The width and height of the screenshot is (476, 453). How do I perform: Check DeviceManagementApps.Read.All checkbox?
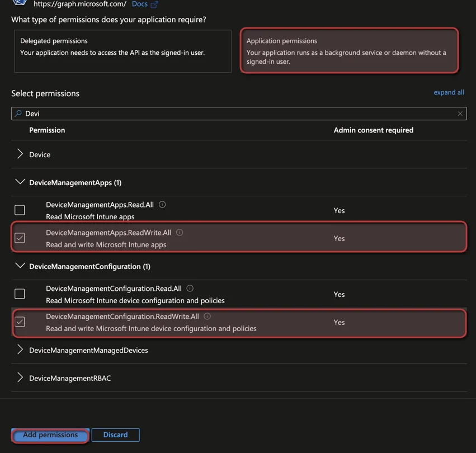pyautogui.click(x=20, y=210)
